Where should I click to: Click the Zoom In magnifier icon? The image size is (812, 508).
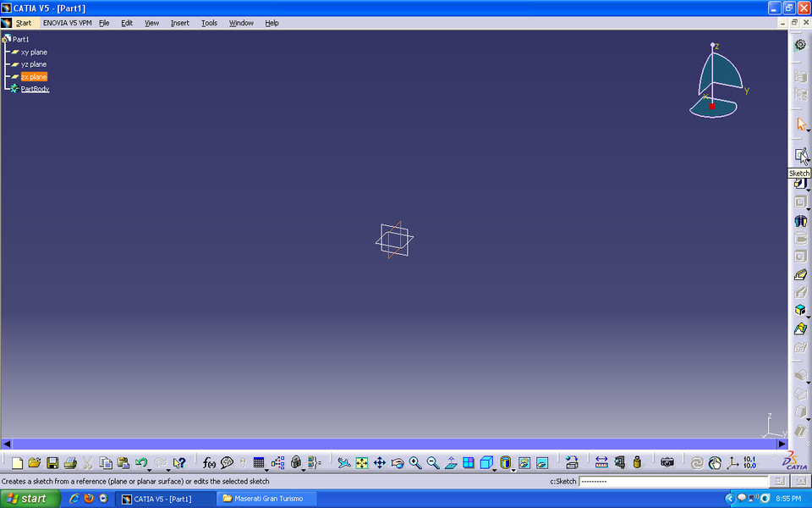[415, 463]
